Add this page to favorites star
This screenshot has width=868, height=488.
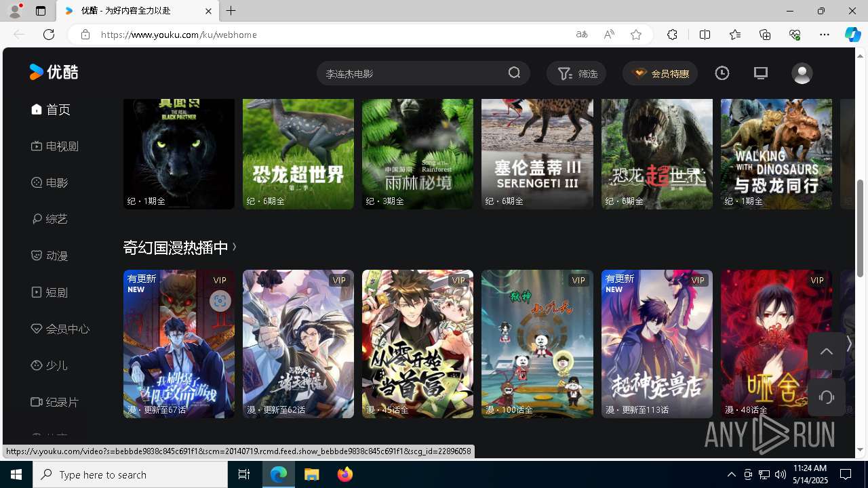636,35
